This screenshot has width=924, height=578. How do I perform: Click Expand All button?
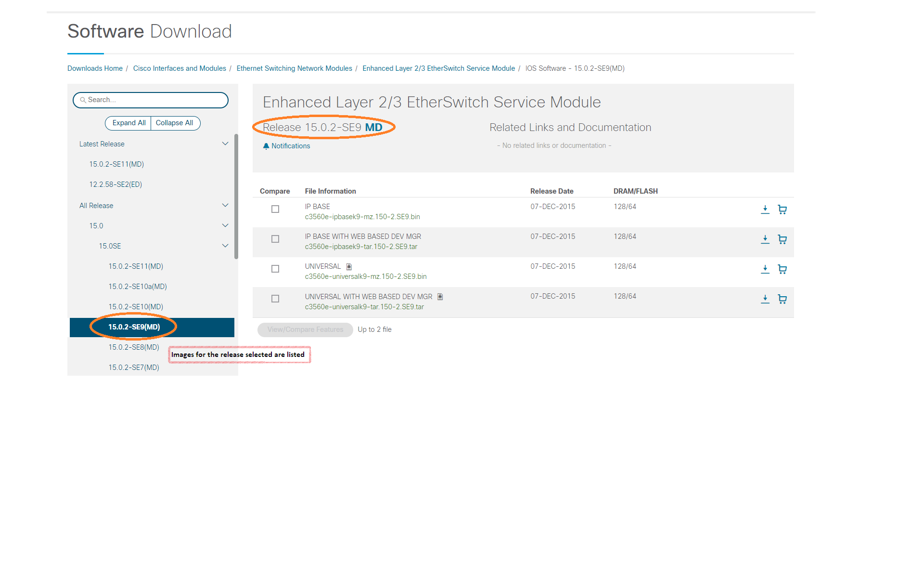[128, 123]
